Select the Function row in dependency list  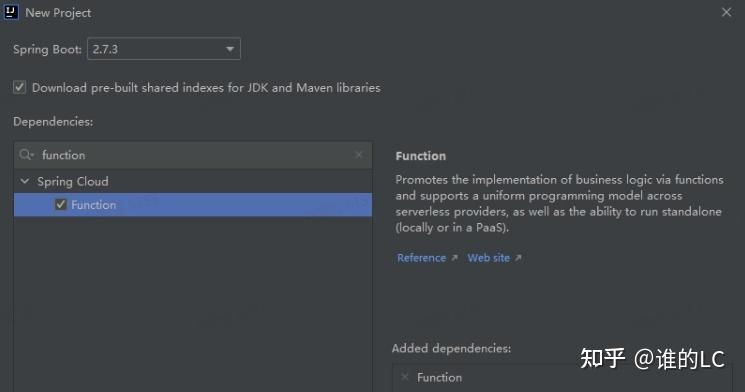click(x=193, y=205)
